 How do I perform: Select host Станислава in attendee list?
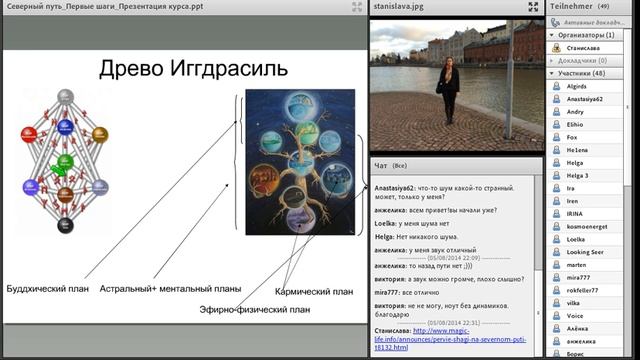(585, 48)
